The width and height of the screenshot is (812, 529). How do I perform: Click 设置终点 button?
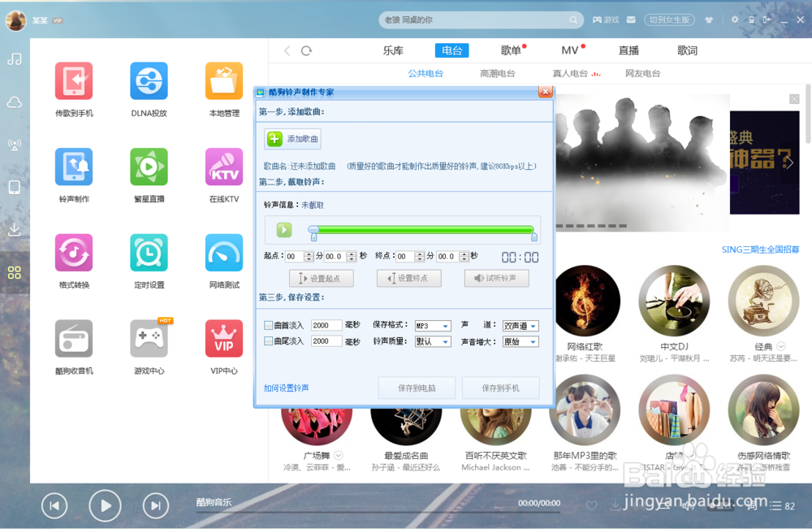point(409,278)
